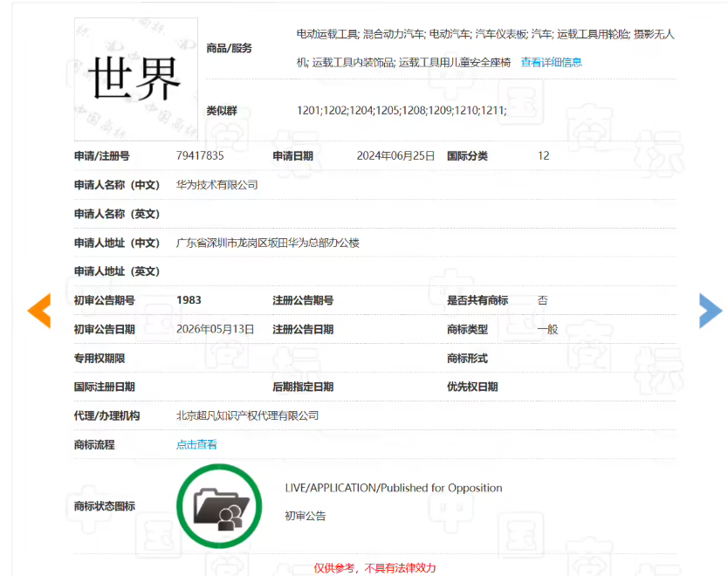Select label 注册公告期号

pyautogui.click(x=303, y=300)
